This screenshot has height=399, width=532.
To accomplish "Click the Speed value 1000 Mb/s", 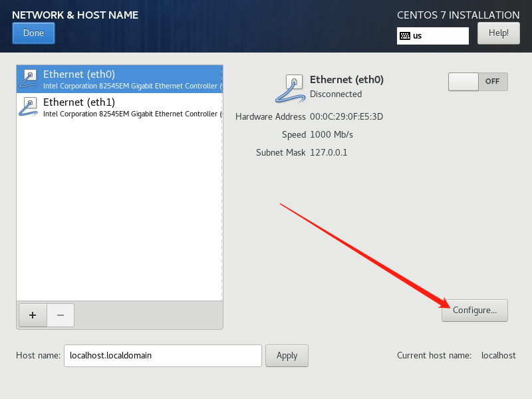I will click(x=331, y=135).
